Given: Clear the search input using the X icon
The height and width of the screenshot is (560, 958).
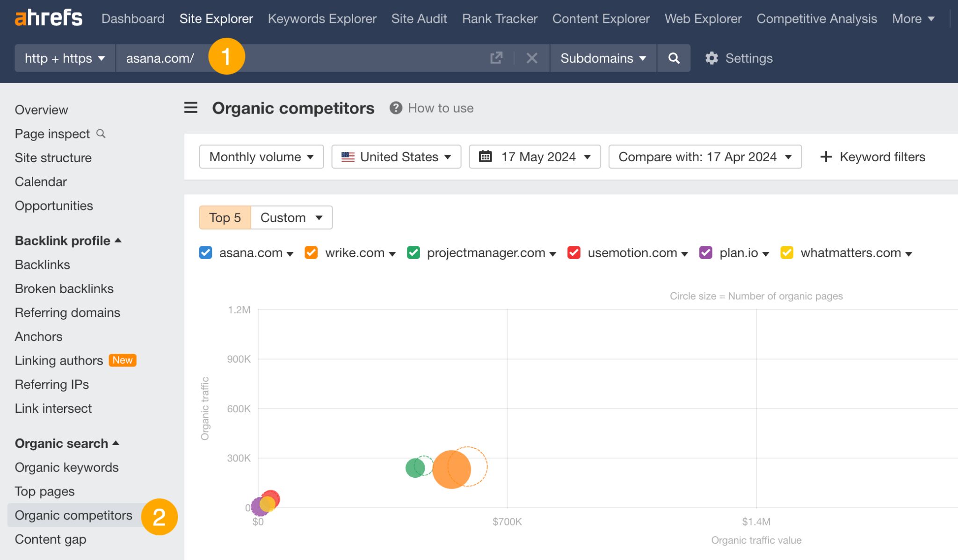Looking at the screenshot, I should tap(532, 58).
